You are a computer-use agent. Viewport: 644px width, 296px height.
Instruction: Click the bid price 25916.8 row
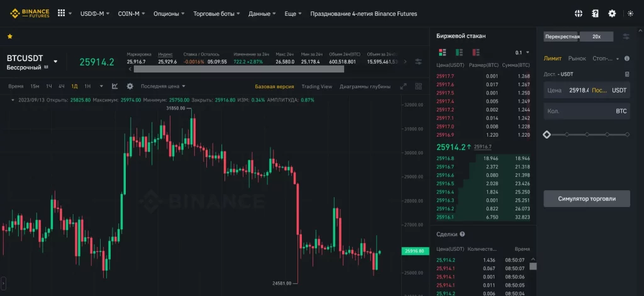[484, 158]
